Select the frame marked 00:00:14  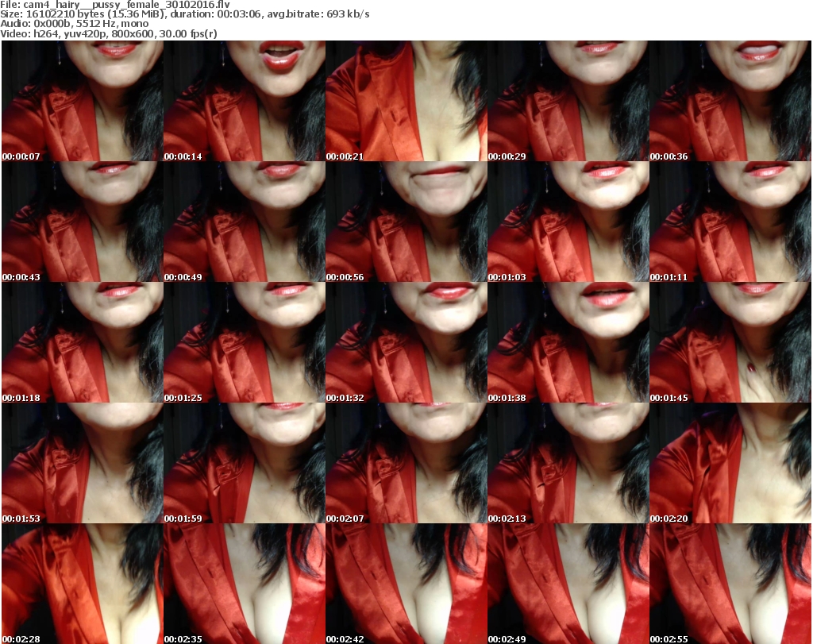click(x=245, y=102)
